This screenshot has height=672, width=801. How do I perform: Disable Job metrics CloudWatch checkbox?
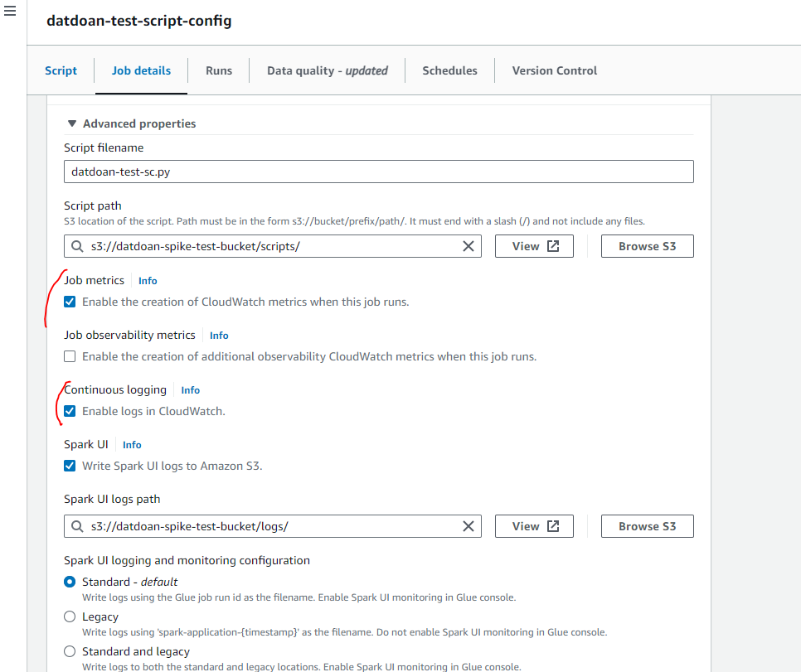coord(70,302)
